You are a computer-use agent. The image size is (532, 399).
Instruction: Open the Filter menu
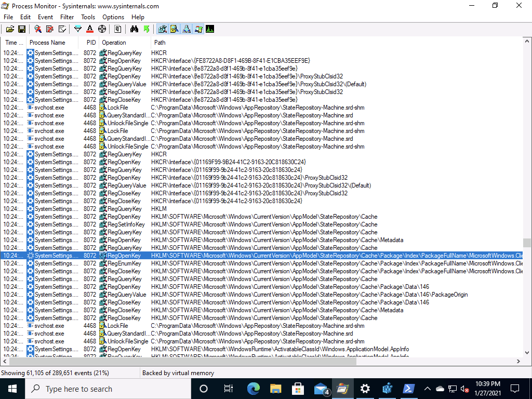coord(67,17)
